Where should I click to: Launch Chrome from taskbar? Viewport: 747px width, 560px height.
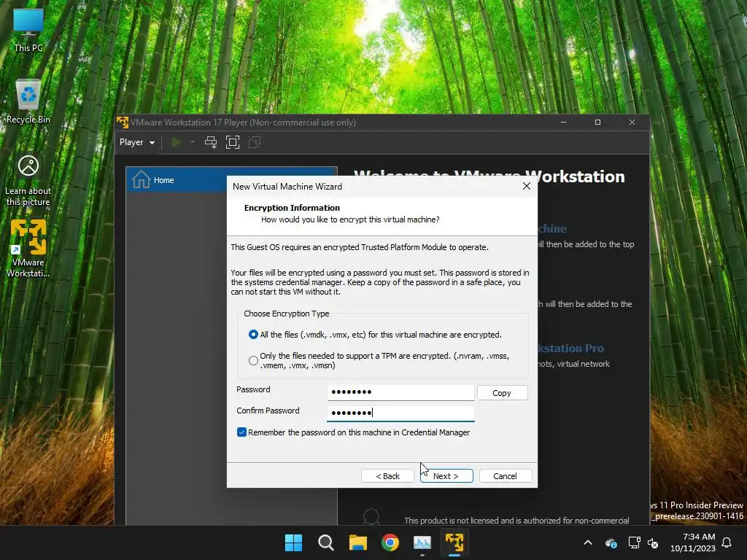point(390,542)
